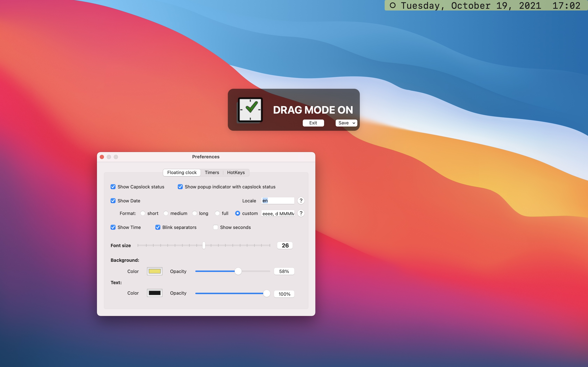This screenshot has width=588, height=367.
Task: Open the Locale help question mark
Action: (301, 200)
